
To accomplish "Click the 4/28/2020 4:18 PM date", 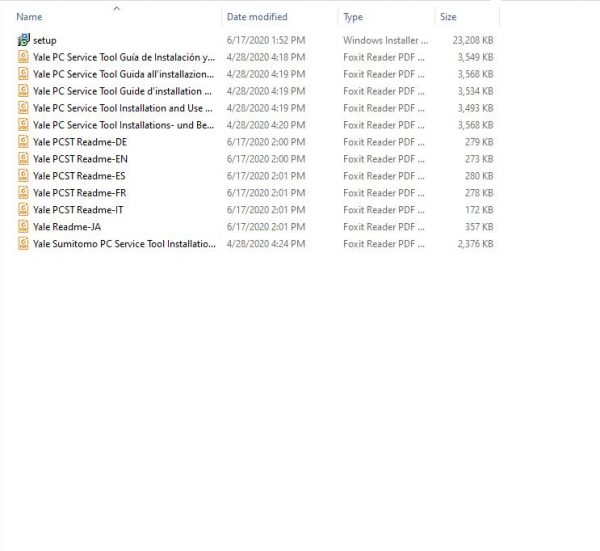I will tap(266, 57).
